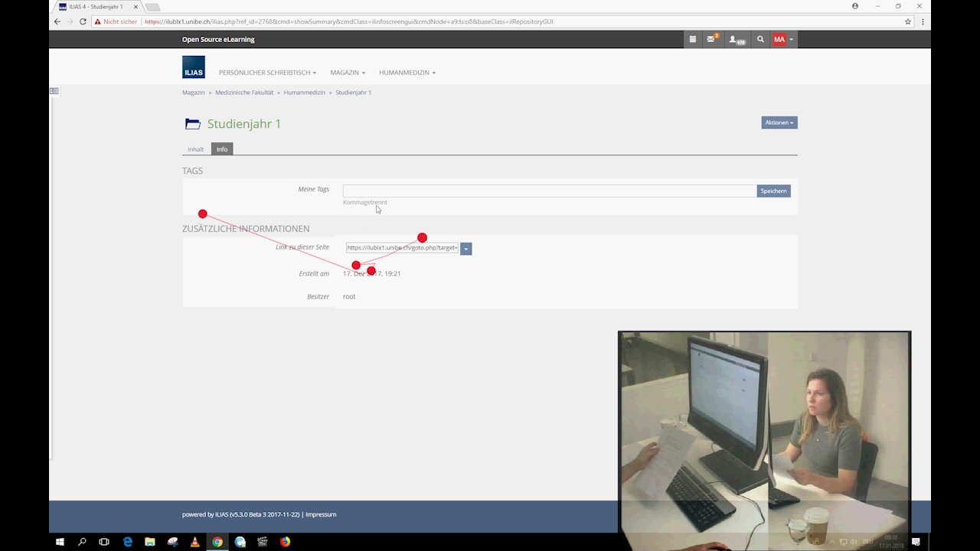The width and height of the screenshot is (980, 551).
Task: Expand the Persönlicher Schreibtisch menu
Action: pos(267,73)
